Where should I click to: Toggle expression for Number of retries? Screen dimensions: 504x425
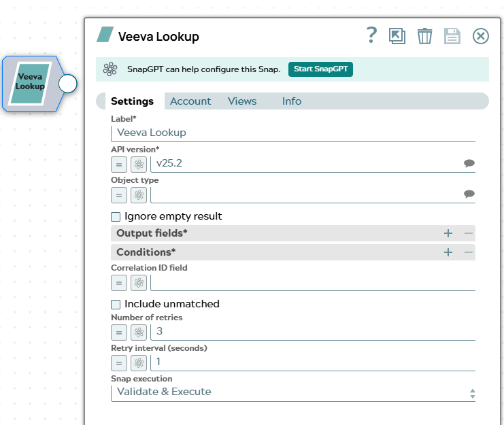(x=119, y=333)
